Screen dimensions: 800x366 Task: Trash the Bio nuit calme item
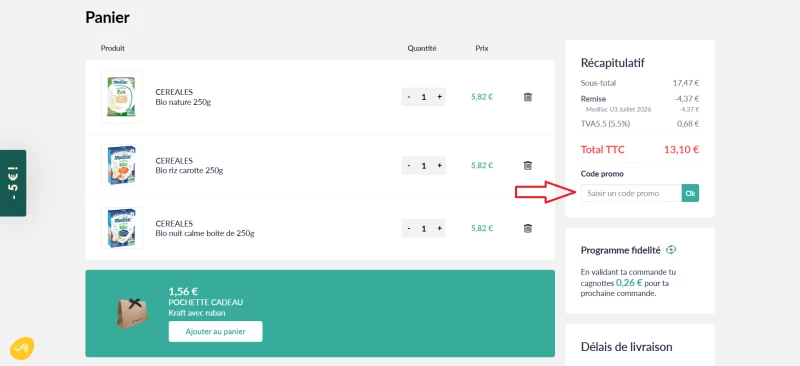(x=528, y=228)
